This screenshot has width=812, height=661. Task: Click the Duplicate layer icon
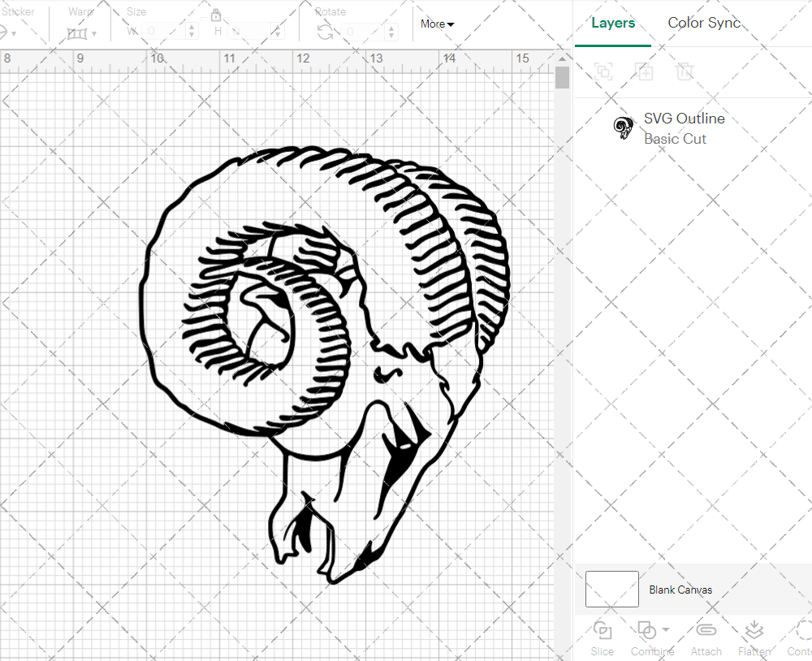(x=645, y=71)
